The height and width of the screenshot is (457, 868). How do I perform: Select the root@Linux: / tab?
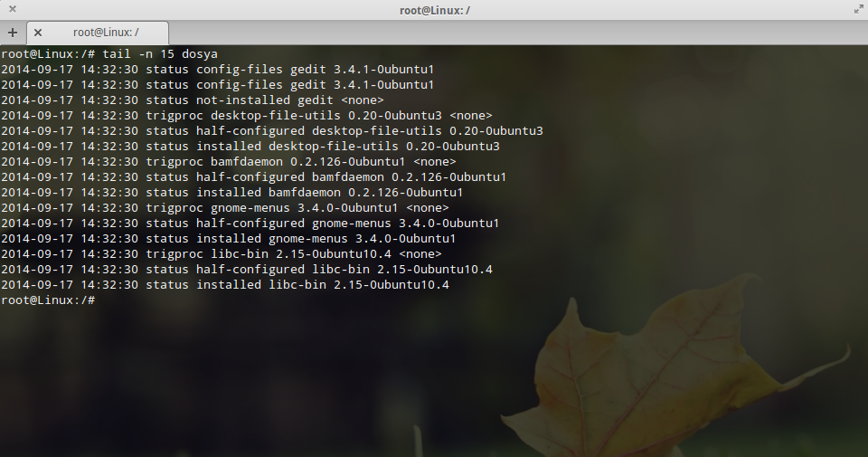pos(98,33)
